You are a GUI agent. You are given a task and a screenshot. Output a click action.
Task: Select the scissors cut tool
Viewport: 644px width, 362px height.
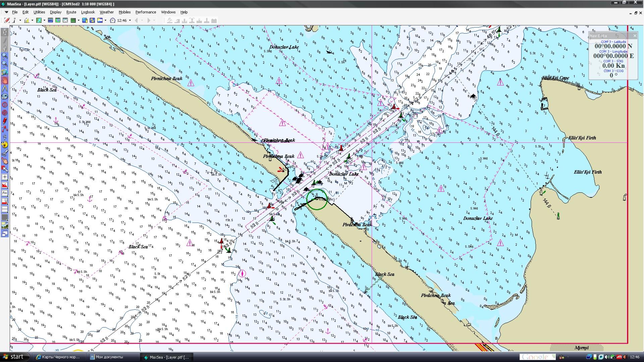(5, 153)
